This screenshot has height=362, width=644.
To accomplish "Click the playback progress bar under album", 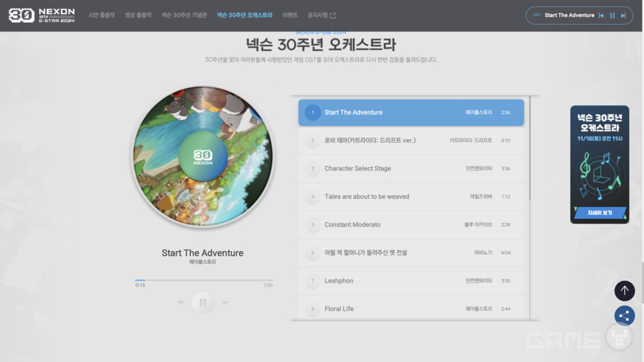I will [x=204, y=280].
